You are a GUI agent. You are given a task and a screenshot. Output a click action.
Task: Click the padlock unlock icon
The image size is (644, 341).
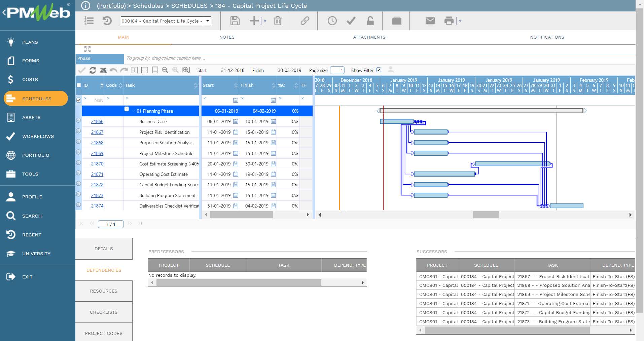(370, 21)
